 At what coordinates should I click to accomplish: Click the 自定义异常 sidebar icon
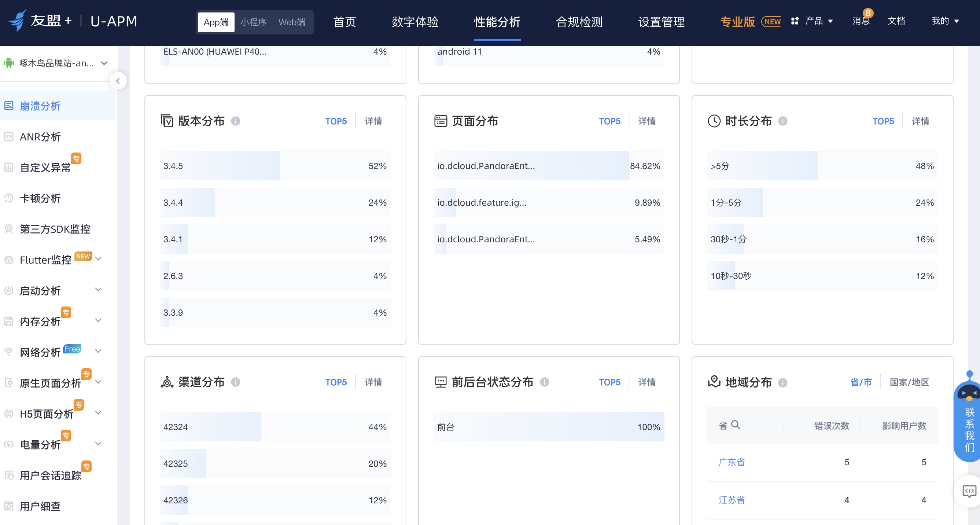pyautogui.click(x=9, y=168)
